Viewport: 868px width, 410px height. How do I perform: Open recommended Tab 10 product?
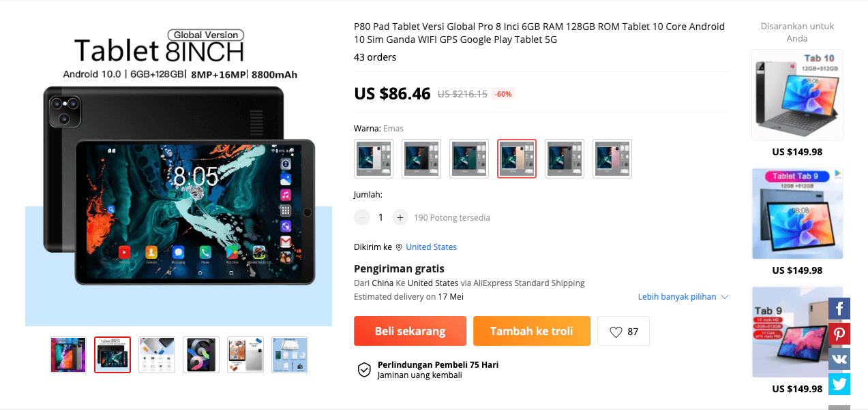coord(797,95)
